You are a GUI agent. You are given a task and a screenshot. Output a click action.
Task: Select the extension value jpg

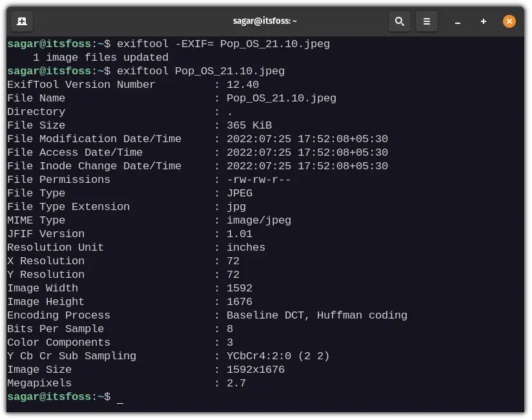[236, 207]
